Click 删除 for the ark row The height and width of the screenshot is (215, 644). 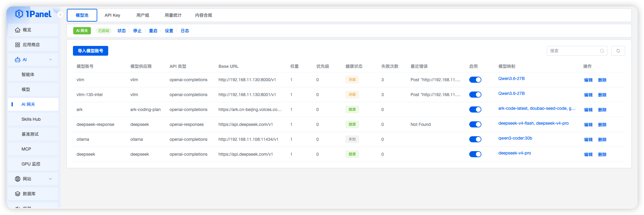point(602,110)
